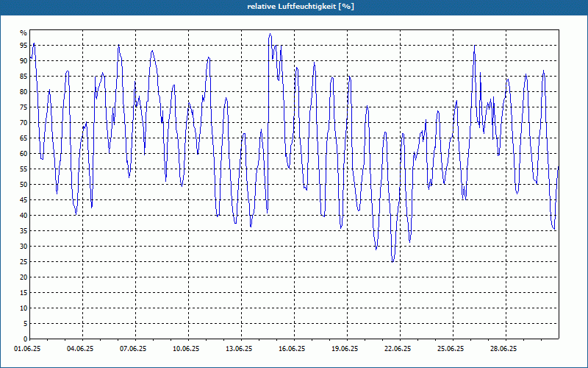
Task: Click the y-axis value 90
Action: (24, 61)
